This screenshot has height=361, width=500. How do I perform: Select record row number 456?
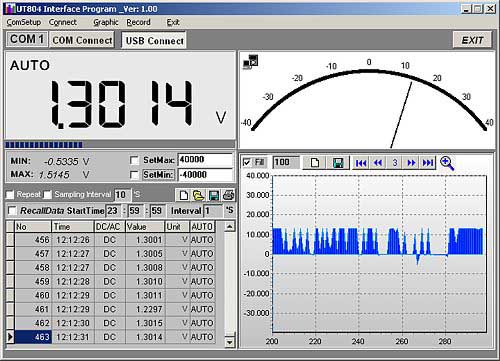(110, 240)
